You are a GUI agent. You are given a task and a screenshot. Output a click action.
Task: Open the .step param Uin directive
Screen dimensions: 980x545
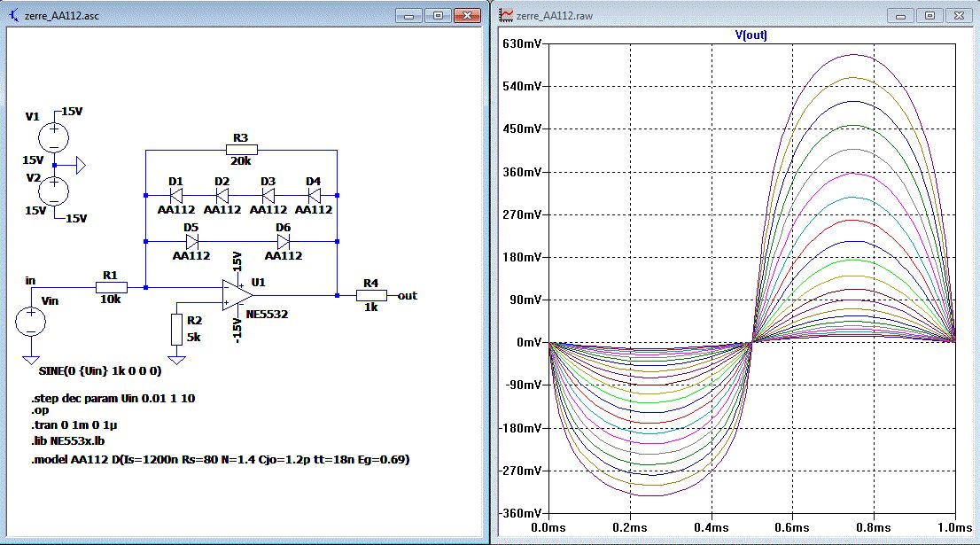[113, 399]
